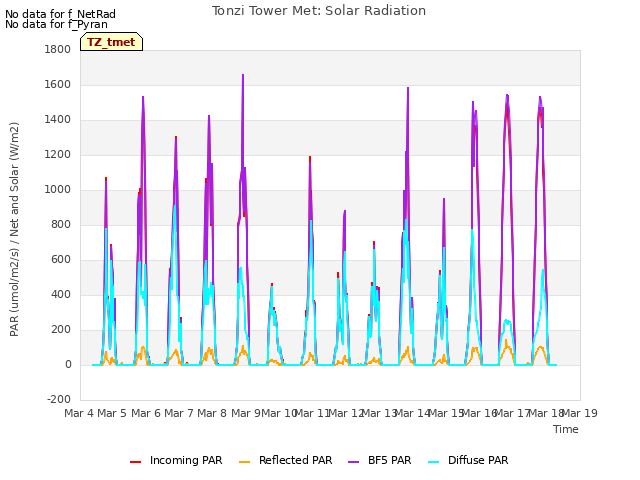Click the Mar 6 x-axis tick label
The image size is (640, 480).
(x=146, y=413)
